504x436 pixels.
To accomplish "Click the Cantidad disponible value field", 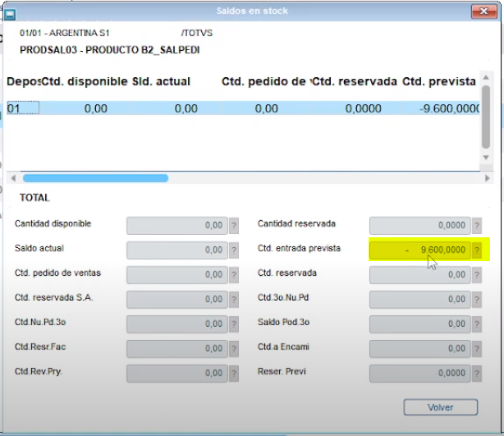I will click(x=177, y=226).
